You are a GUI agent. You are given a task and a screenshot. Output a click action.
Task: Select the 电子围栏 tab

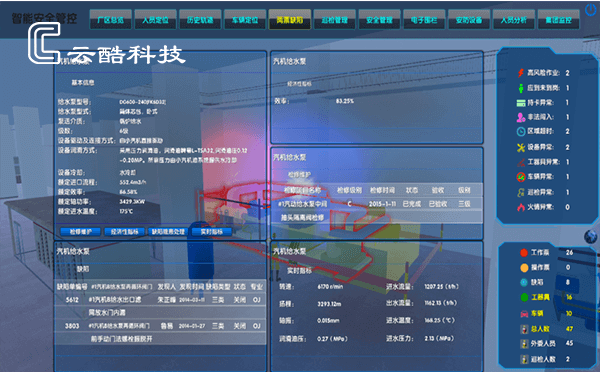(x=424, y=20)
